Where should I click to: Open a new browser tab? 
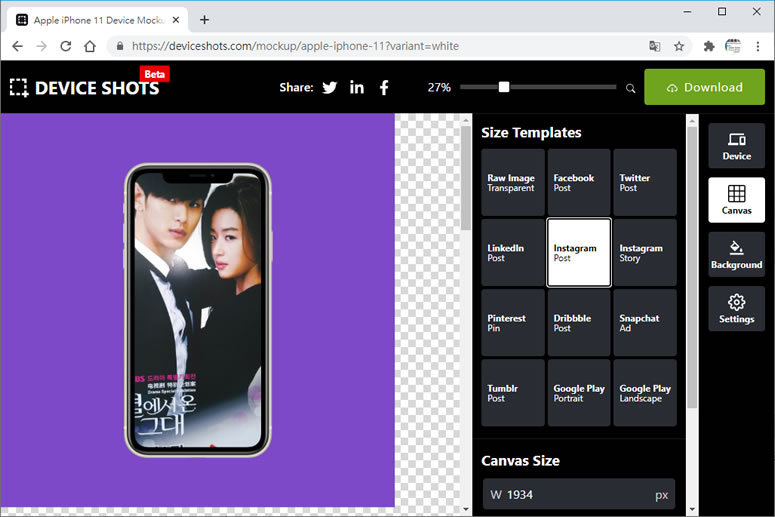(204, 20)
